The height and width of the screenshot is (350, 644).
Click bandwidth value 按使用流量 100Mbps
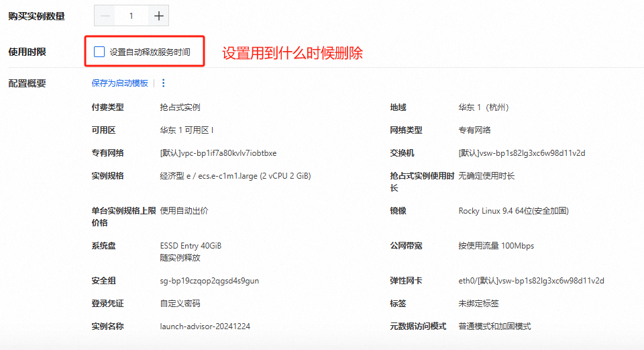pos(496,246)
